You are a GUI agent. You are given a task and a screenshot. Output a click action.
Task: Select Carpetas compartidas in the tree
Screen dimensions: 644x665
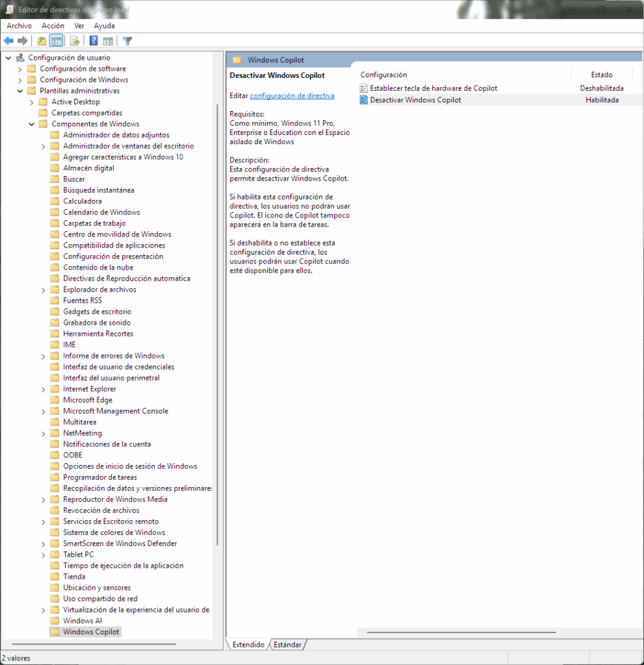86,113
